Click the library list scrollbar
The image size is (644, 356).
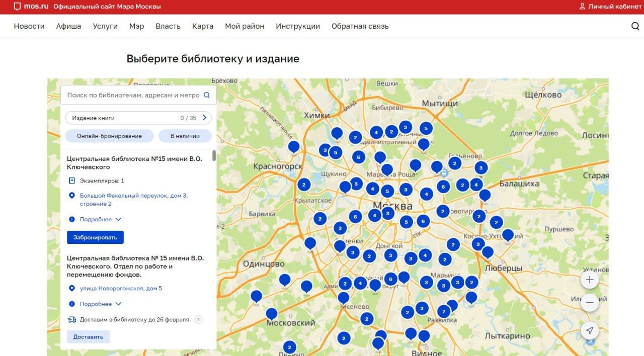point(214,156)
